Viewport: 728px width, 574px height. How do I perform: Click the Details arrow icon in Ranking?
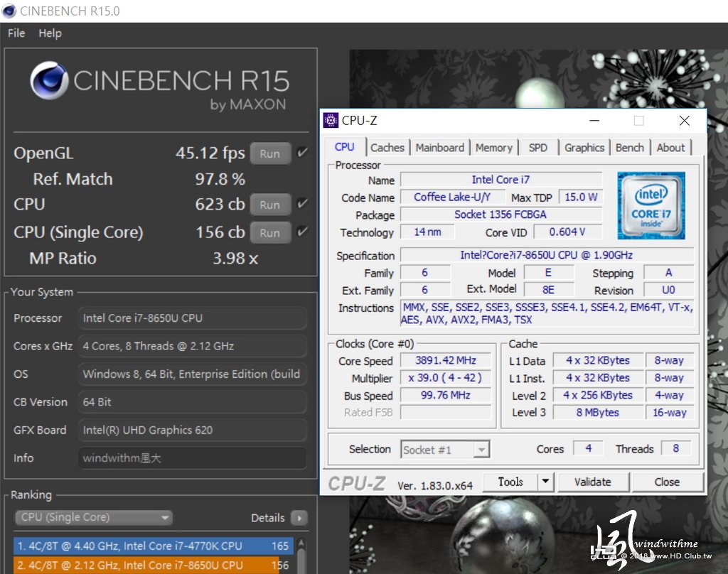(299, 518)
